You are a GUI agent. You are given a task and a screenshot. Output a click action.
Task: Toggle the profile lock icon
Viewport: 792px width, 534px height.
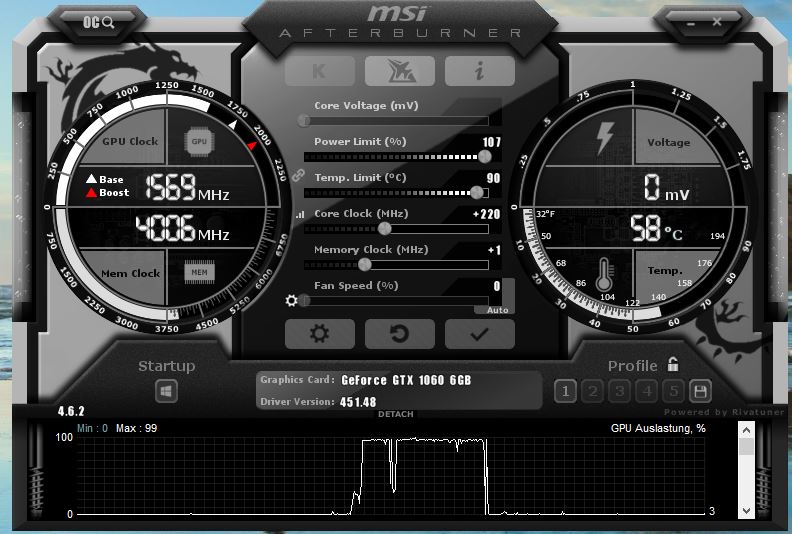click(x=673, y=364)
